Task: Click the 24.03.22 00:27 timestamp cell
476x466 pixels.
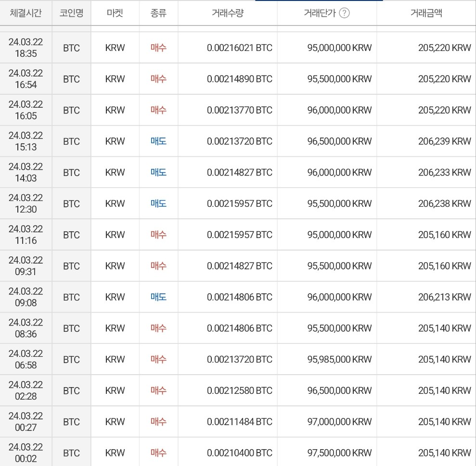Action: pos(26,422)
